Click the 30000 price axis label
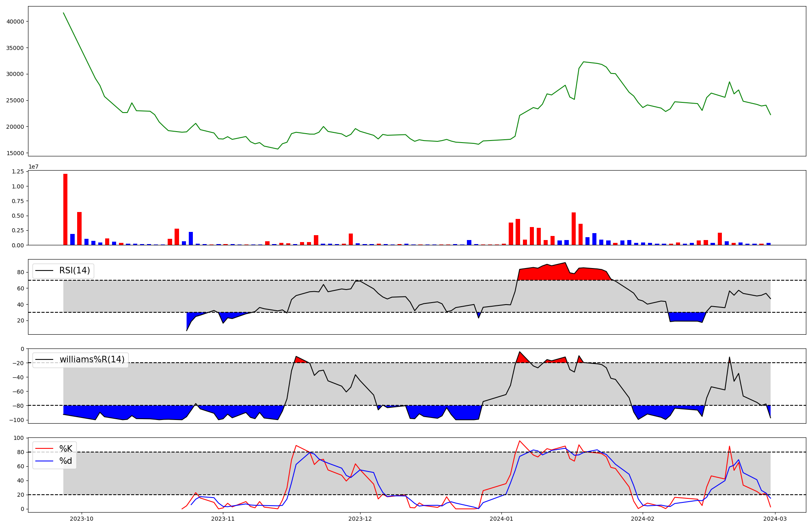 click(15, 74)
